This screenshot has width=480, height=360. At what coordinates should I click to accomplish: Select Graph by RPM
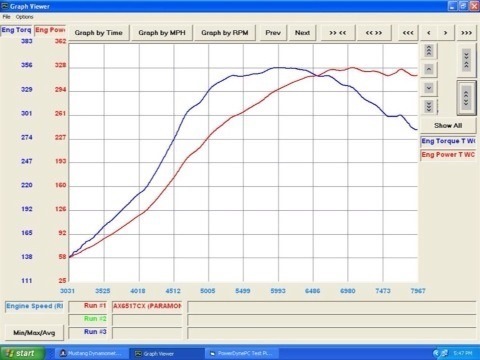(x=225, y=33)
